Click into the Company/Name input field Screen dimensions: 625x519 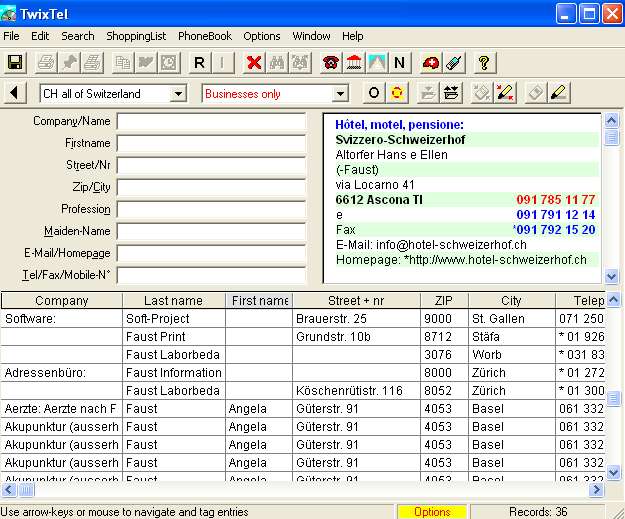[x=210, y=122]
